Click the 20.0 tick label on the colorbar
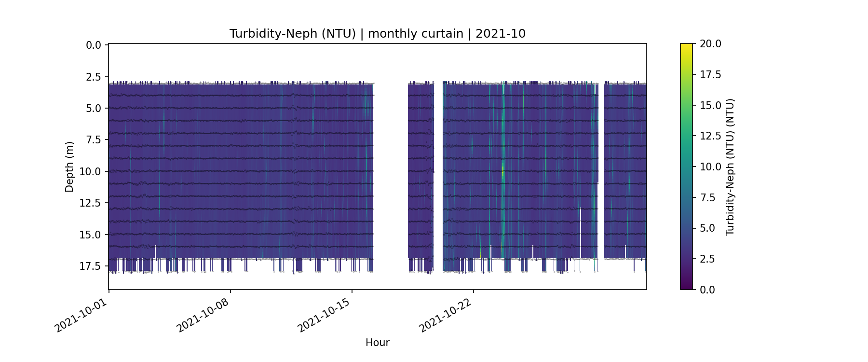 coord(710,44)
